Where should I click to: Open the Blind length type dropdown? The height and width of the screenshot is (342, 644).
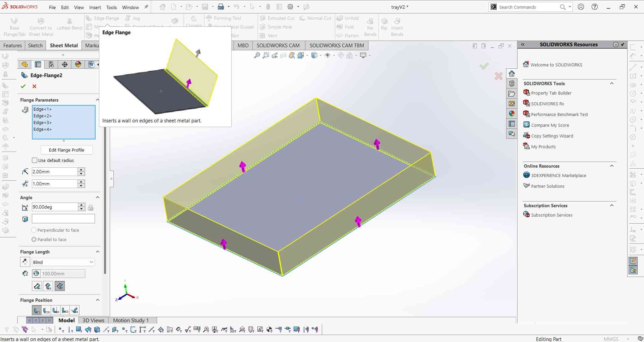coord(63,262)
